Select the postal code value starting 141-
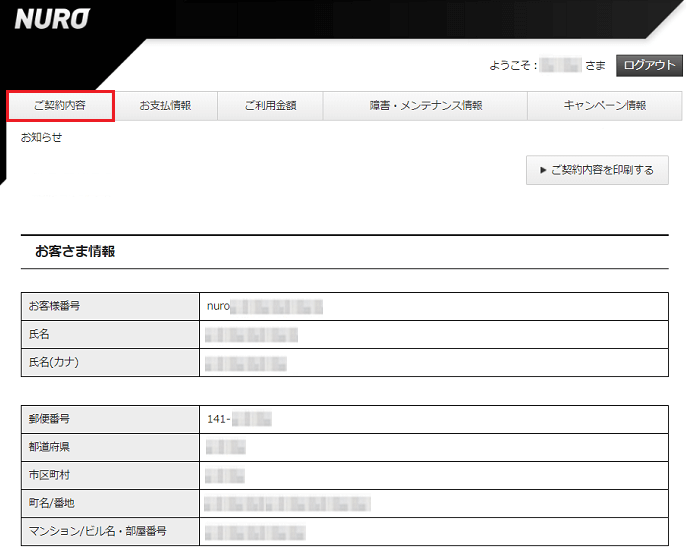Screen dimensions: 690x550 coord(239,419)
